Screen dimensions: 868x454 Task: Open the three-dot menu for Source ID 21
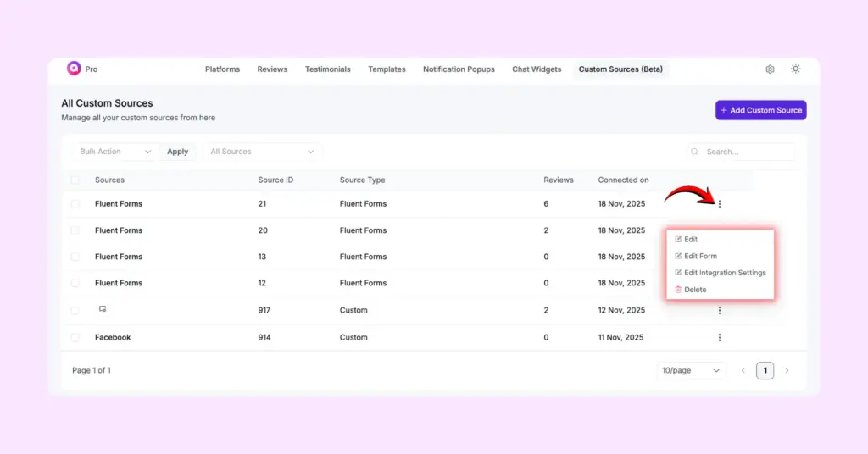(720, 204)
